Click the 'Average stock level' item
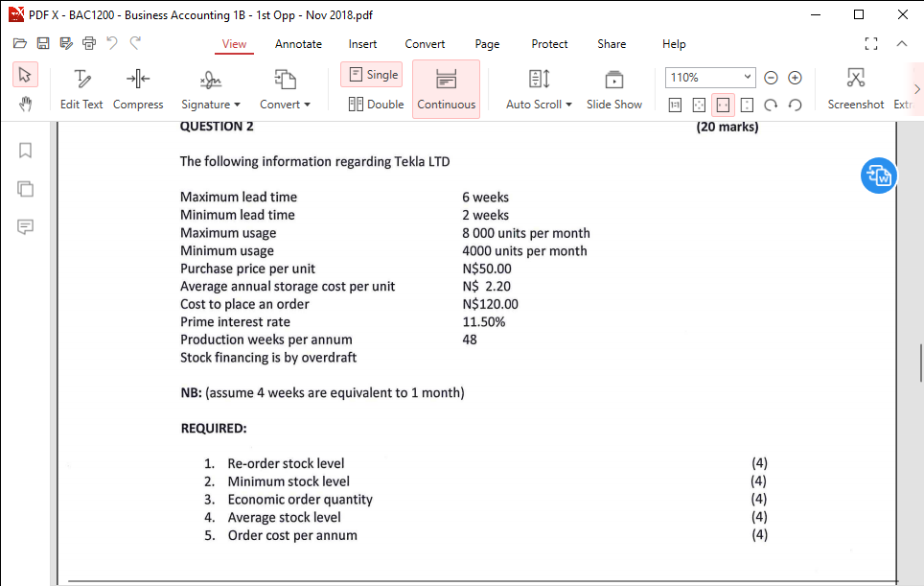Image resolution: width=924 pixels, height=586 pixels. 284,517
